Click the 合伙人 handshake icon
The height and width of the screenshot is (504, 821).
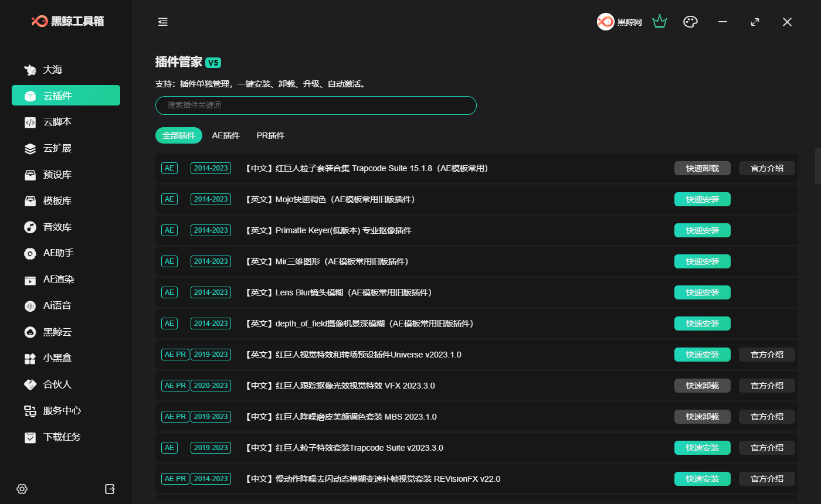pos(30,384)
